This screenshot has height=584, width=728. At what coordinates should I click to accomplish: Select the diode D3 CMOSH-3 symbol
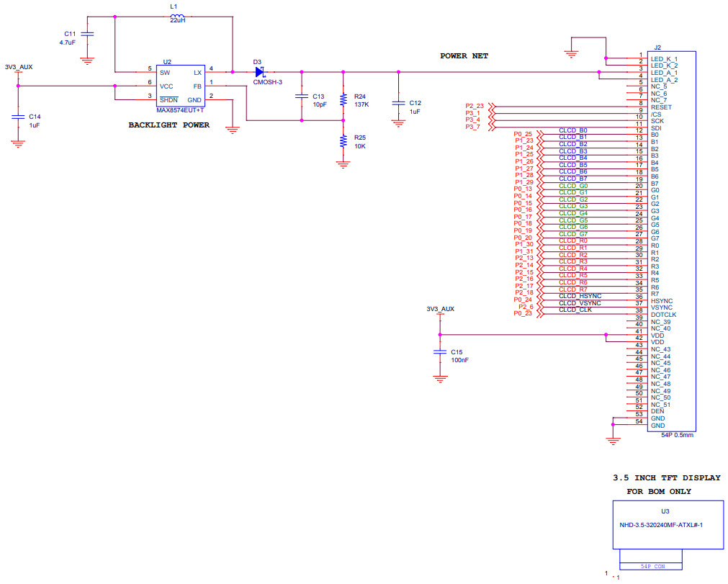click(261, 72)
